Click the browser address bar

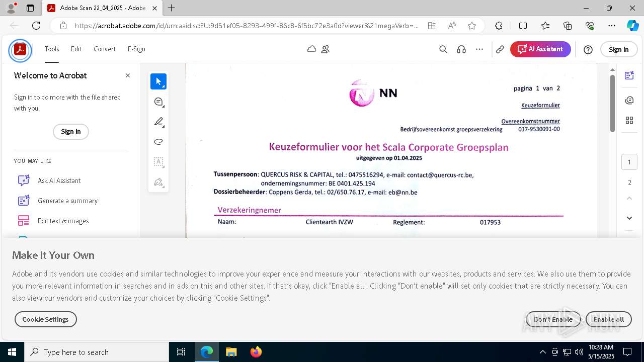pos(247,26)
